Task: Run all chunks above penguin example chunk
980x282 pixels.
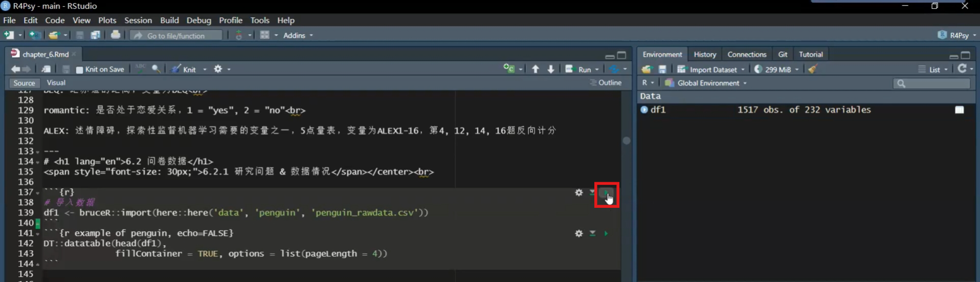Action: 592,233
